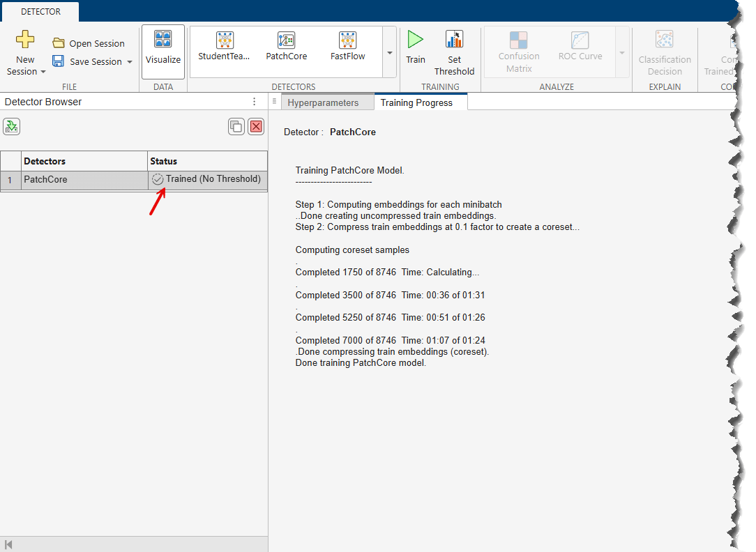The width and height of the screenshot is (756, 552).
Task: Click the 'Computing coreset samples' line
Action: (352, 250)
